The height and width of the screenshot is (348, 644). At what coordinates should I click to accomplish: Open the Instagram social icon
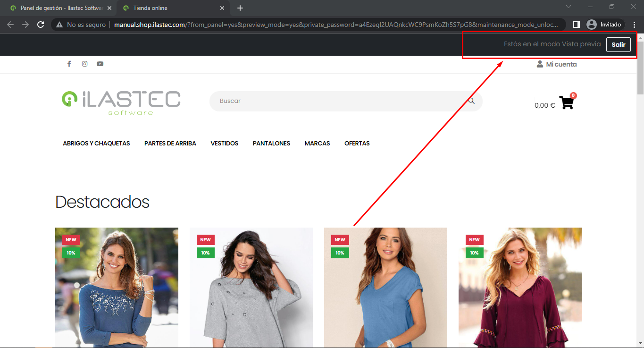pos(84,64)
